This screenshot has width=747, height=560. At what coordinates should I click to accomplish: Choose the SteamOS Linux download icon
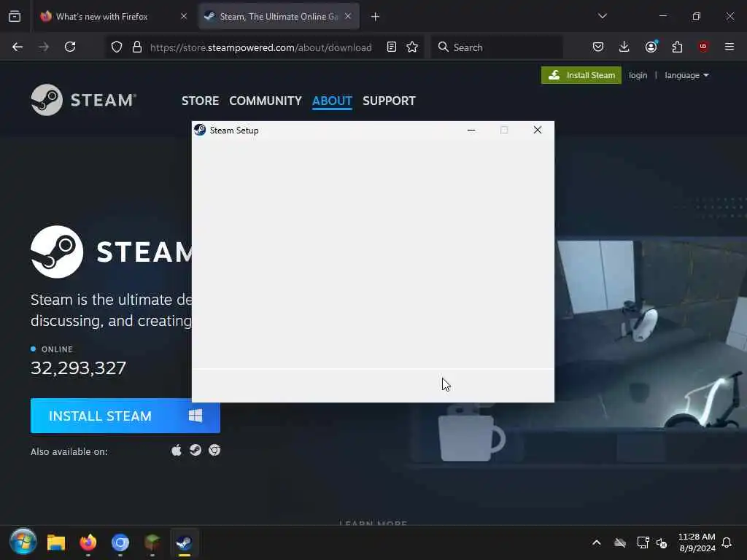click(196, 451)
